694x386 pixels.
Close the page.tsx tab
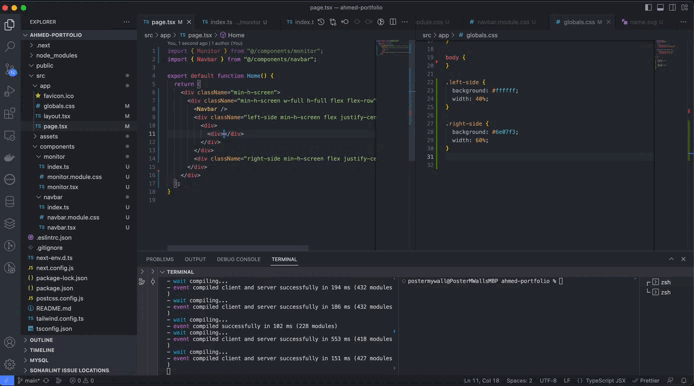(189, 22)
